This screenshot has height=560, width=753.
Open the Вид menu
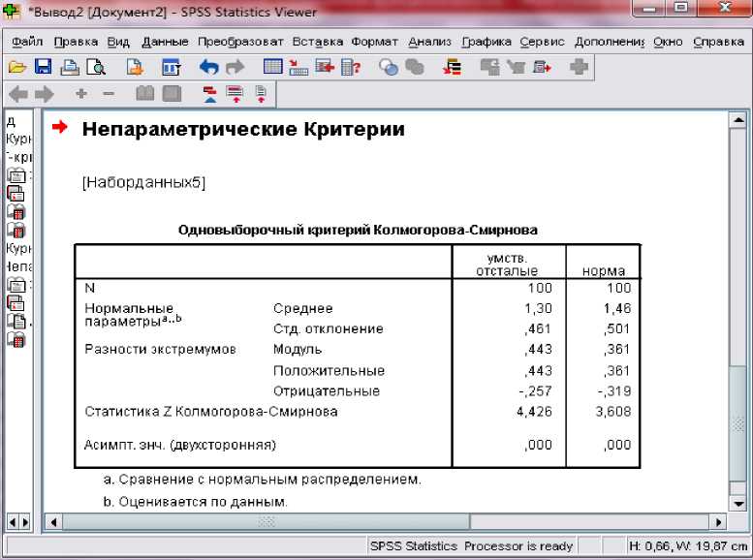(x=118, y=43)
